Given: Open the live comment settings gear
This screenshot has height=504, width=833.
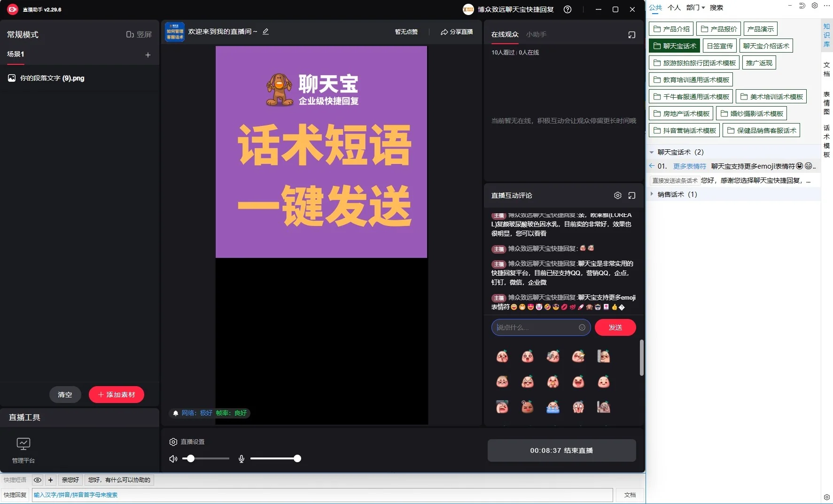Looking at the screenshot, I should point(618,195).
